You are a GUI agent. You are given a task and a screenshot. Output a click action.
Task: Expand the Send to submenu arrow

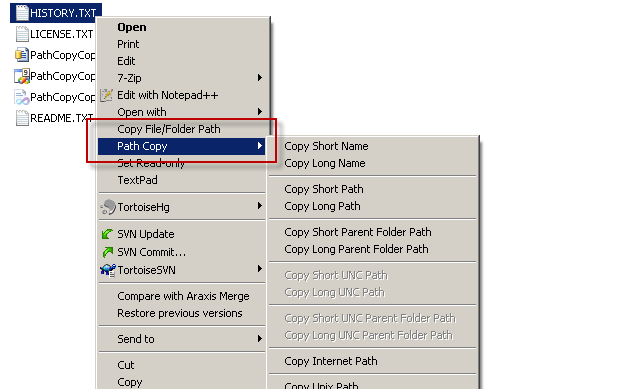click(x=259, y=339)
